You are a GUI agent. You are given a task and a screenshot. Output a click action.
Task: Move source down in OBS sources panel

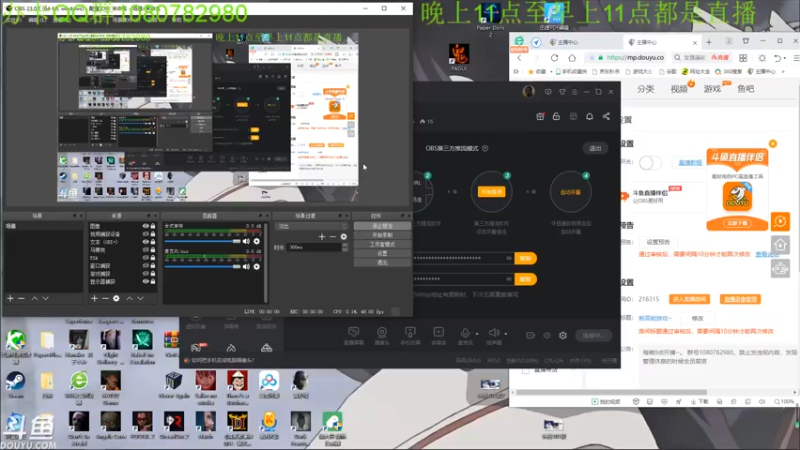pyautogui.click(x=140, y=298)
